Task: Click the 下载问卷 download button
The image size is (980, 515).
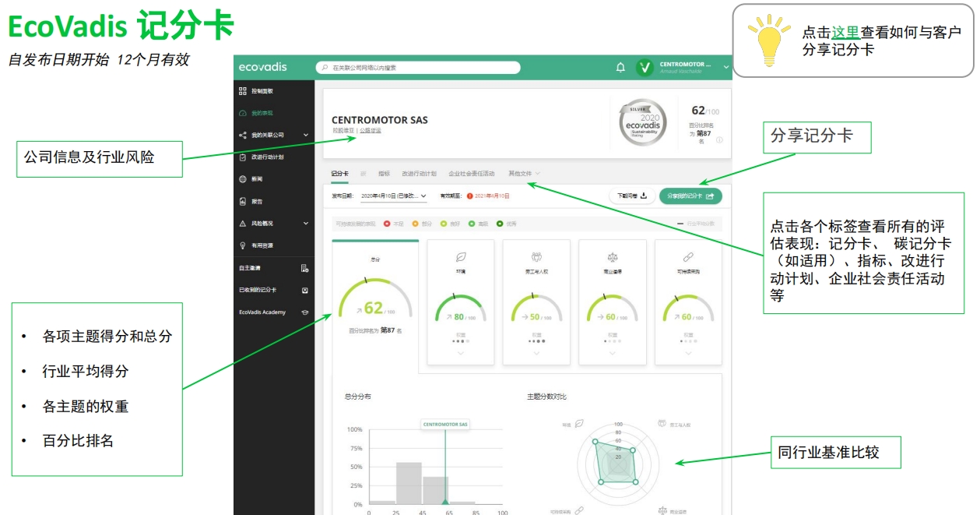Action: 631,196
